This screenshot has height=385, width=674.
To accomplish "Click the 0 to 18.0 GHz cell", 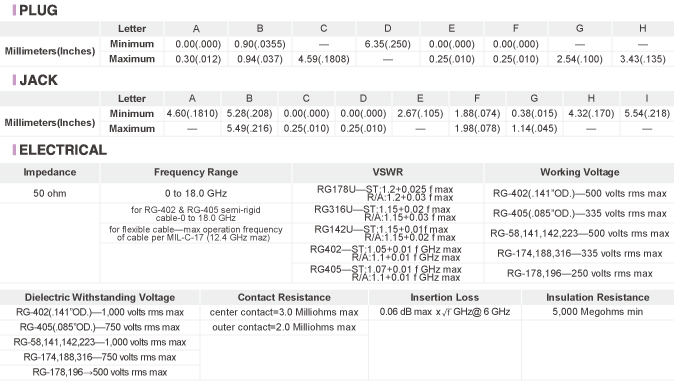I will 196,193.
